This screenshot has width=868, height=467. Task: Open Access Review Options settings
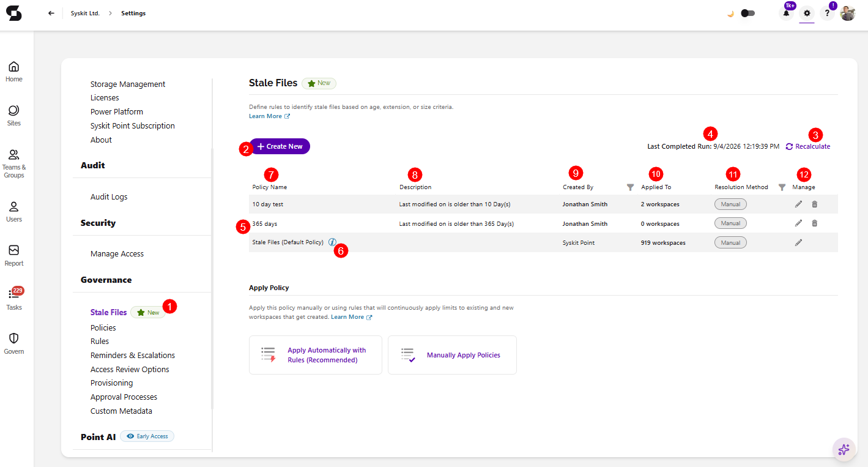[130, 369]
